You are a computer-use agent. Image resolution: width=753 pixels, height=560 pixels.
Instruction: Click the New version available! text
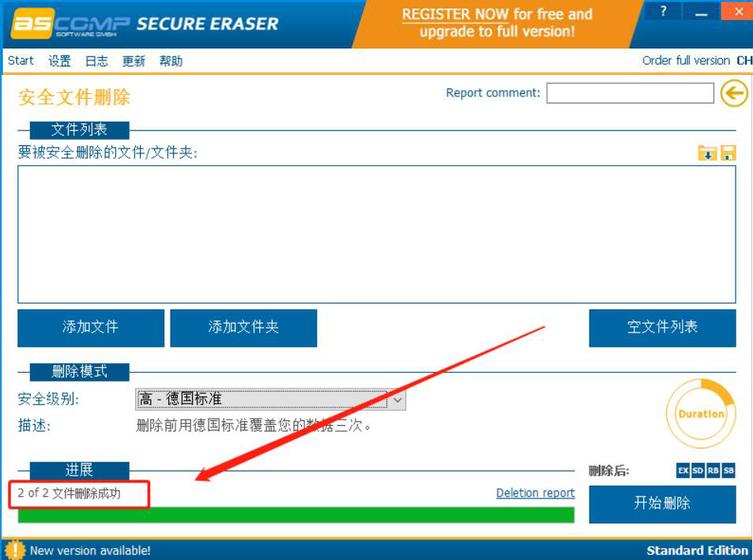point(90,551)
